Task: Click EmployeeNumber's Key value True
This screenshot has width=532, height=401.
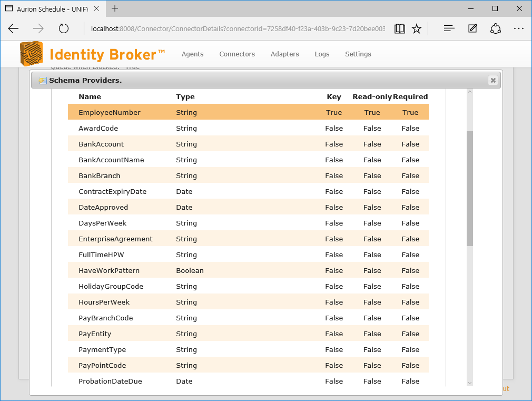Action: (x=334, y=112)
